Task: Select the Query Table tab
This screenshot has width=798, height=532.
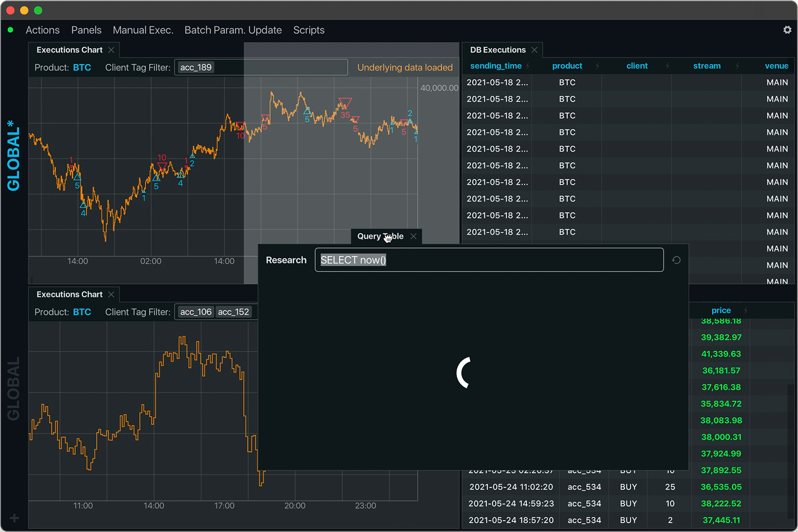Action: point(380,236)
